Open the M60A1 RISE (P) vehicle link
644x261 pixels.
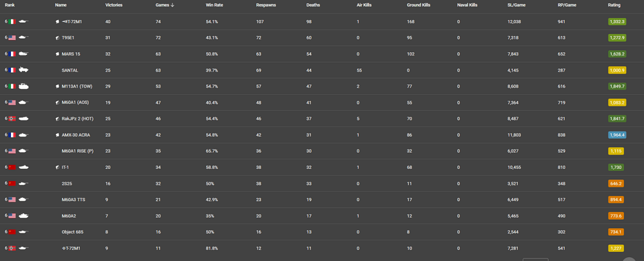79,151
